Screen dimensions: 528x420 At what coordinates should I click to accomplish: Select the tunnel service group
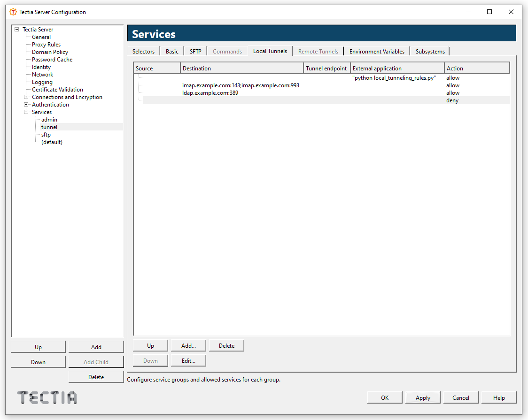[x=49, y=127]
